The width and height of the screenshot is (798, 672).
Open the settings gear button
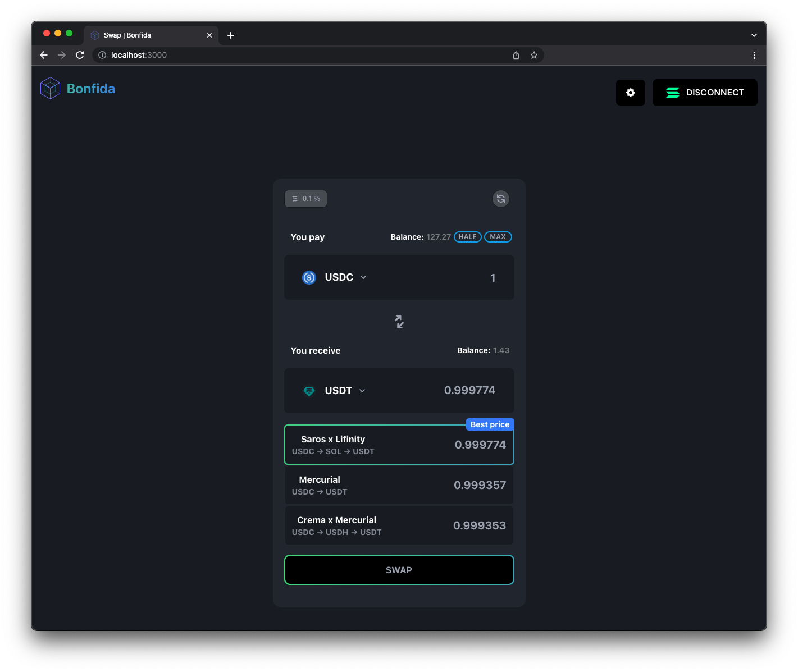(630, 93)
